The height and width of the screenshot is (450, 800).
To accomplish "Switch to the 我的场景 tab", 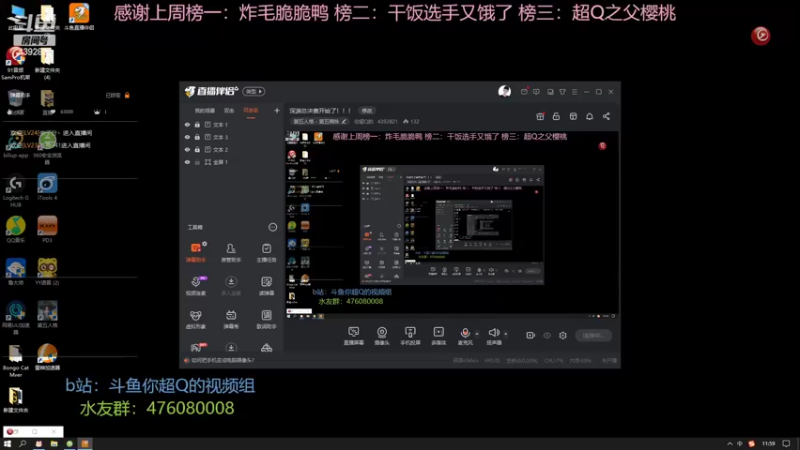I will click(x=205, y=111).
